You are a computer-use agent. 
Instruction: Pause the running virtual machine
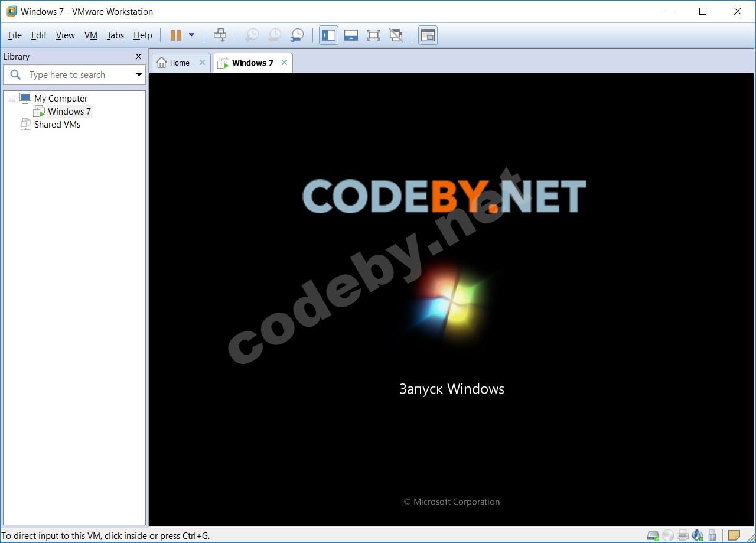coord(175,35)
